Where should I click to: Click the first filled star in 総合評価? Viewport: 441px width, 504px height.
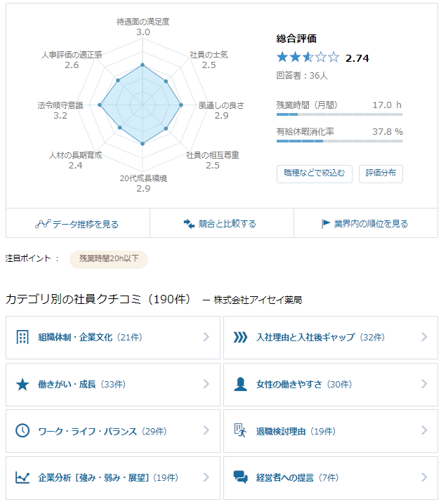282,58
